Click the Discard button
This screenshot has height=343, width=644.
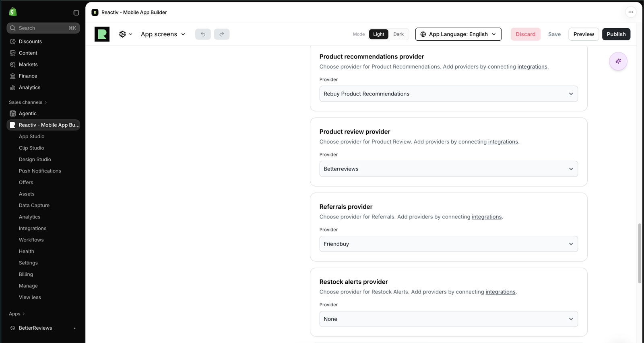coord(525,34)
